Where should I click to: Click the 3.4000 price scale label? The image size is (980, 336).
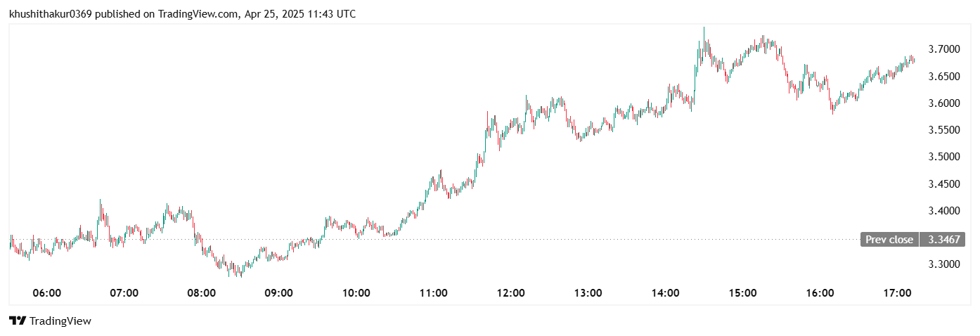coord(943,211)
